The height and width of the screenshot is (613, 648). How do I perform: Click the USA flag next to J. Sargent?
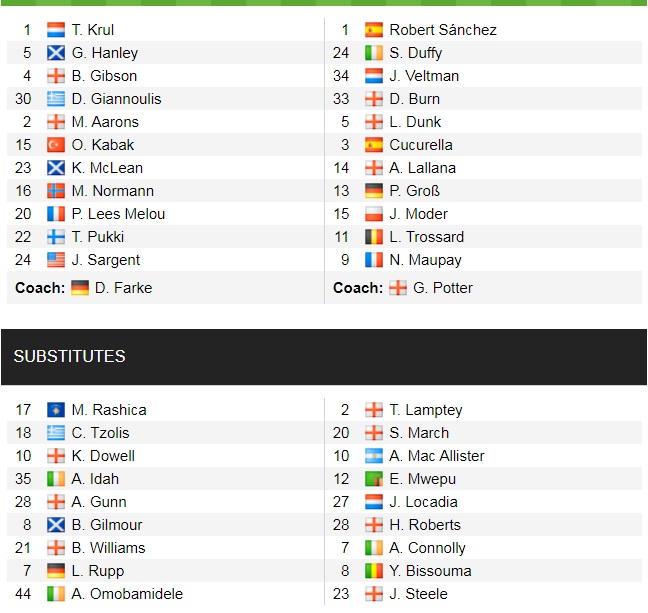coord(56,260)
